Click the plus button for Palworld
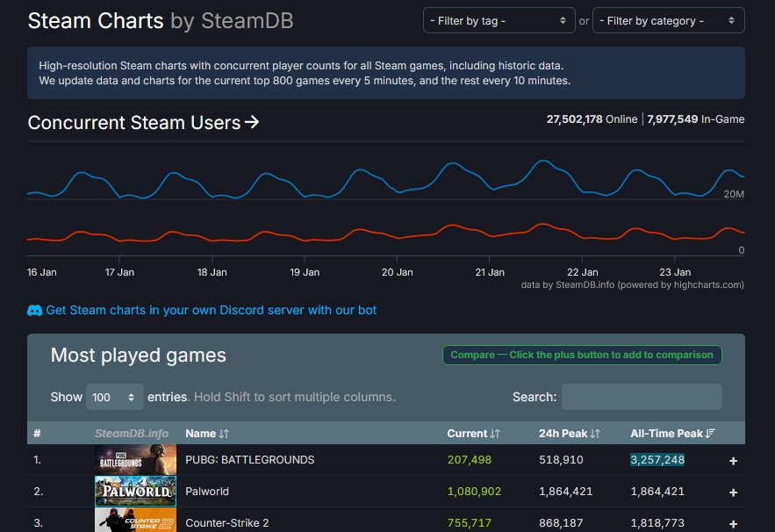 tap(733, 492)
